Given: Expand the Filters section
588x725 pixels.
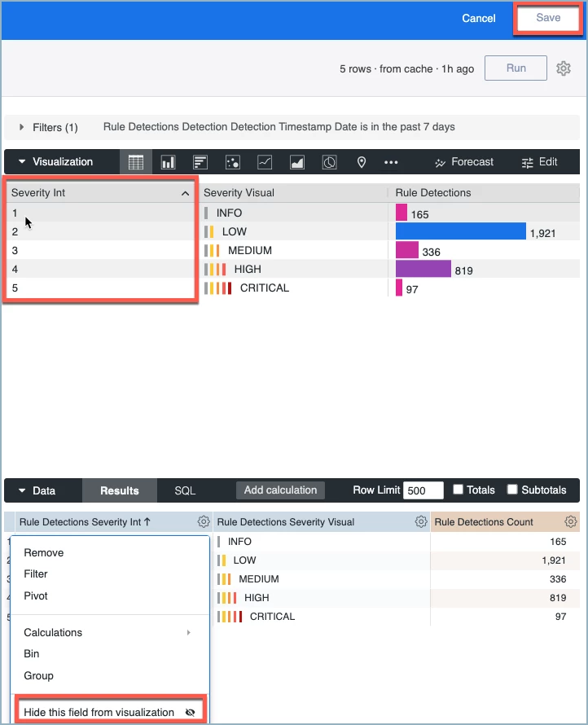Looking at the screenshot, I should coord(21,127).
